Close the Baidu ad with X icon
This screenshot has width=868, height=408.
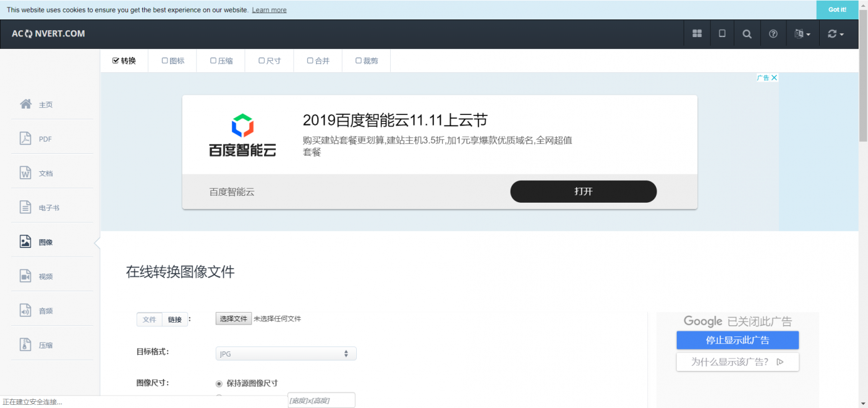click(x=775, y=78)
